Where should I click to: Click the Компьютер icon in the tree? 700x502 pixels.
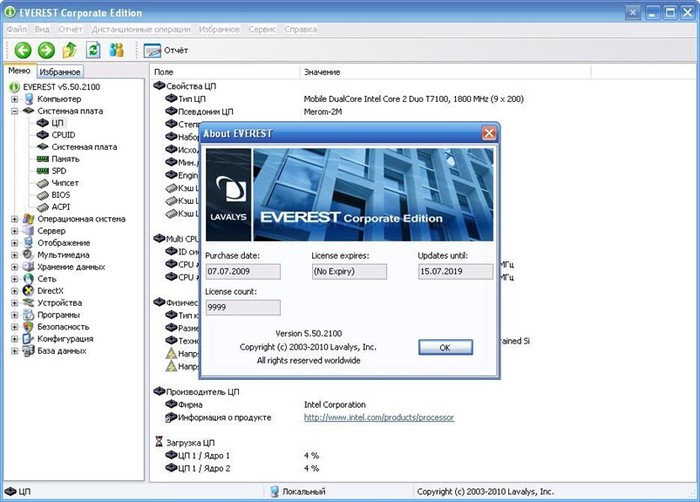(29, 99)
